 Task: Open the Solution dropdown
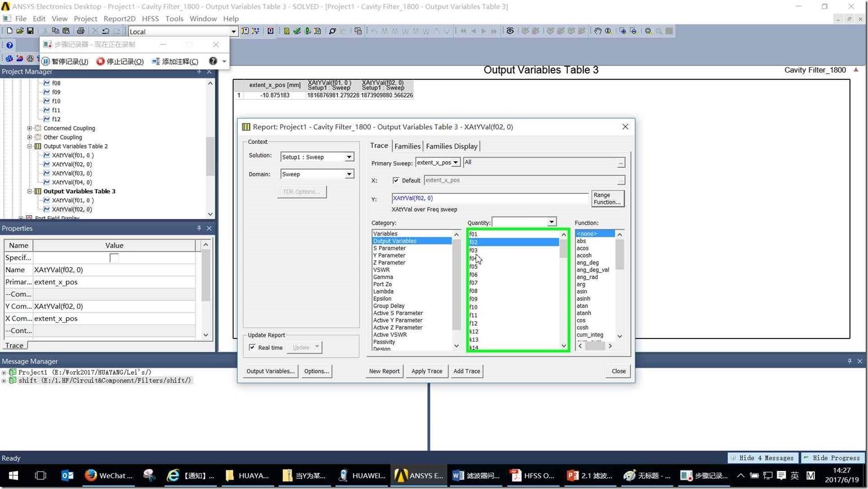pyautogui.click(x=349, y=157)
